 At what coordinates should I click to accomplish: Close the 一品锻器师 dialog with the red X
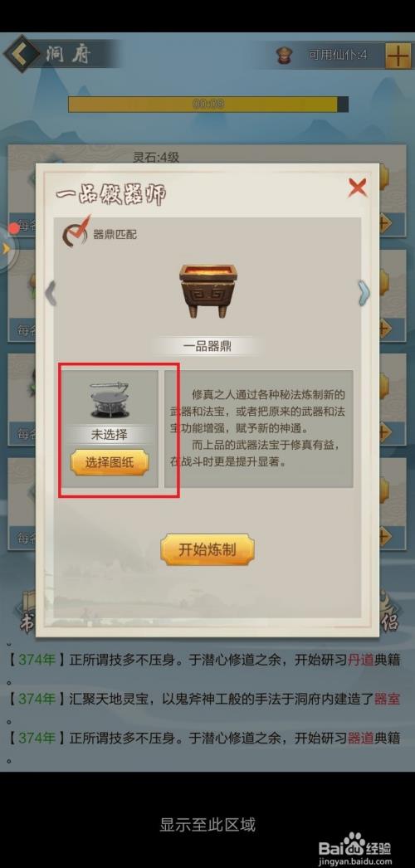click(x=358, y=188)
